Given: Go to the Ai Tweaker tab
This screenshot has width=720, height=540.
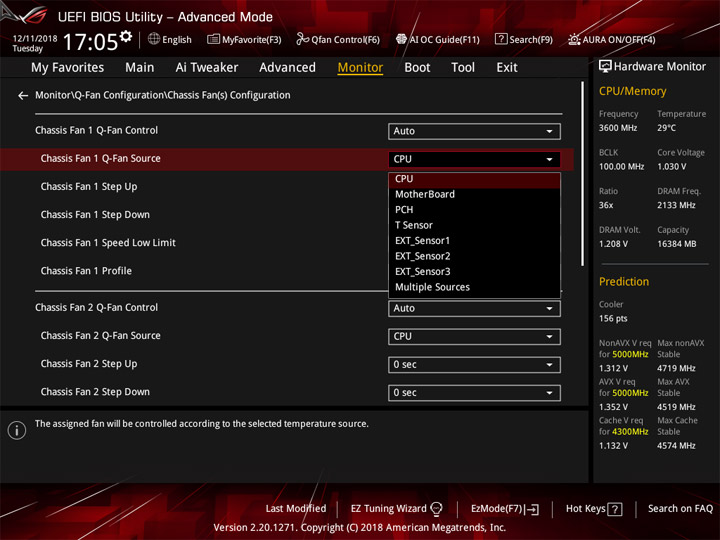Looking at the screenshot, I should tap(207, 68).
